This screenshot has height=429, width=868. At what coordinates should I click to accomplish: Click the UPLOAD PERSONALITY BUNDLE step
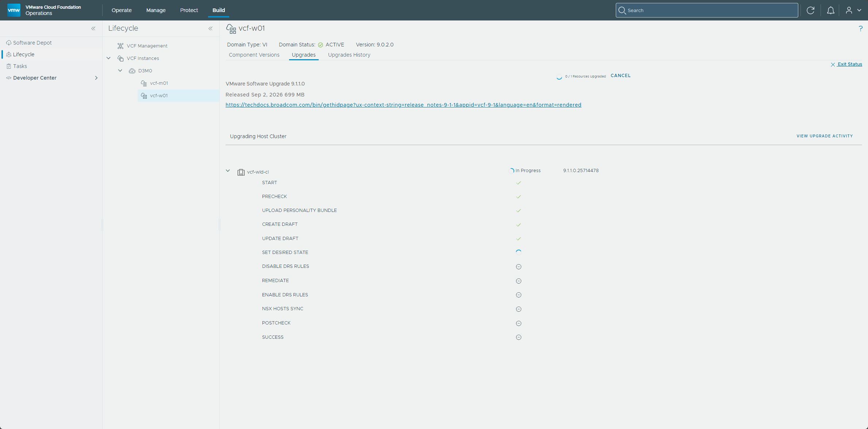pyautogui.click(x=299, y=210)
